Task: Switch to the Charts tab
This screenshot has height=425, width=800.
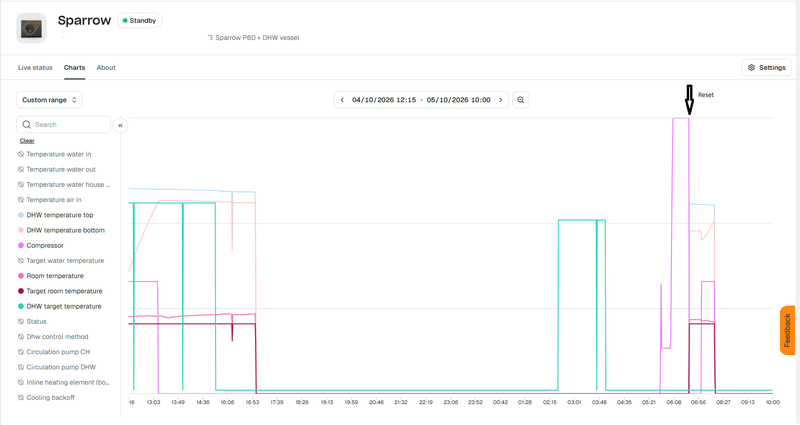Action: [x=74, y=67]
